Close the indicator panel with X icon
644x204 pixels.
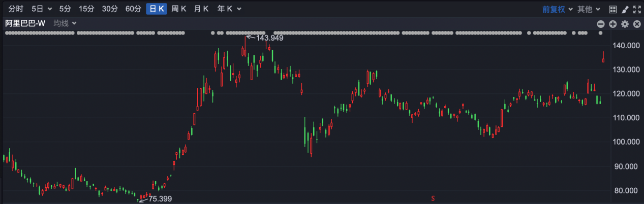click(x=636, y=24)
